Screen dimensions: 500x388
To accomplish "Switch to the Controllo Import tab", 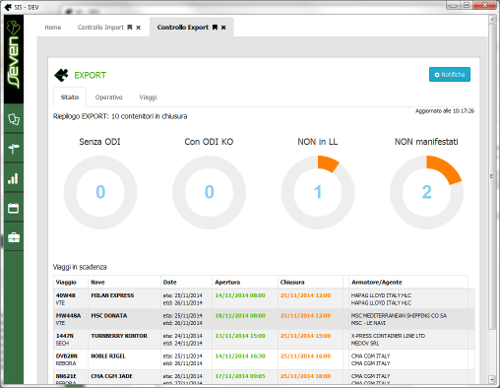I will click(101, 27).
